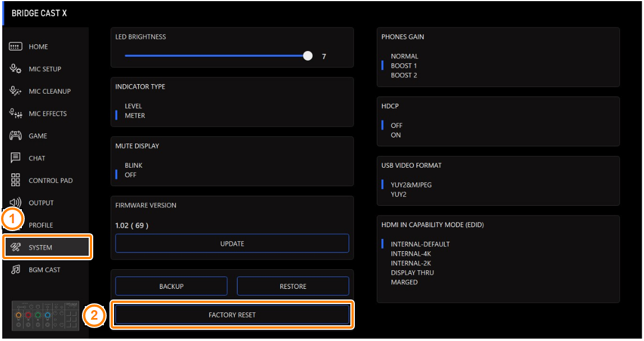Open the CHAT section label
The width and height of the screenshot is (644, 341).
click(37, 158)
